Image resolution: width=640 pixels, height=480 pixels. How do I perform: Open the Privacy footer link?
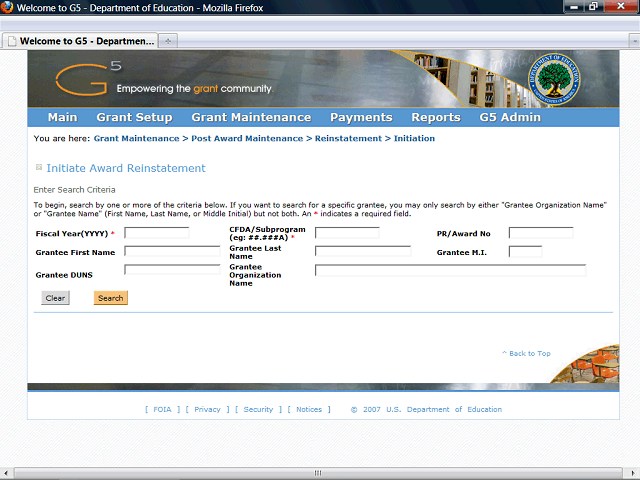(207, 409)
